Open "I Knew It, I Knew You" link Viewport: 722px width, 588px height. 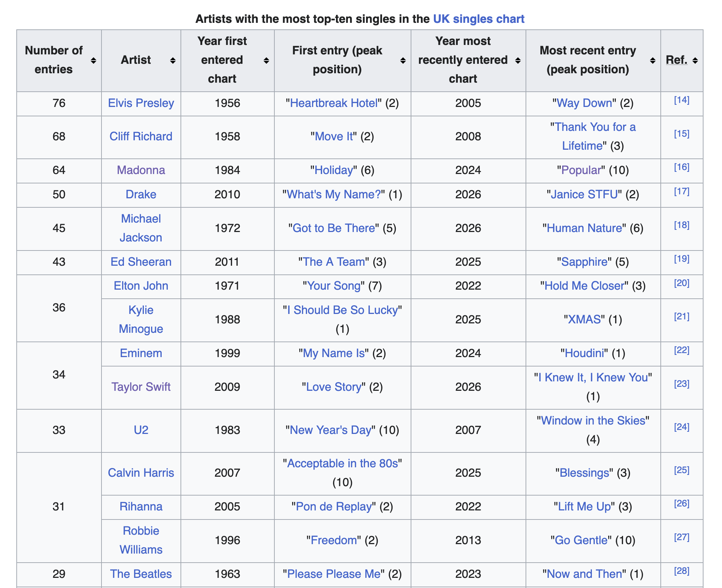[x=593, y=378]
